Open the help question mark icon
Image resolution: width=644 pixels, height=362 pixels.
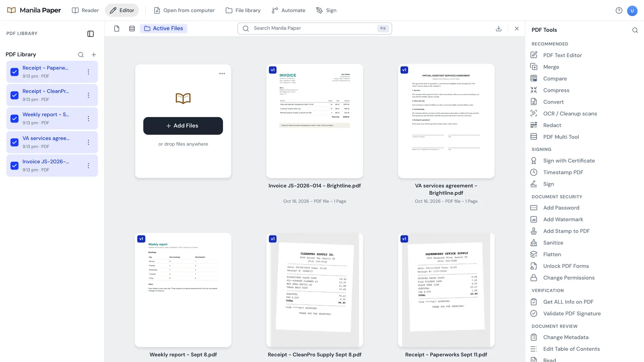pos(619,10)
